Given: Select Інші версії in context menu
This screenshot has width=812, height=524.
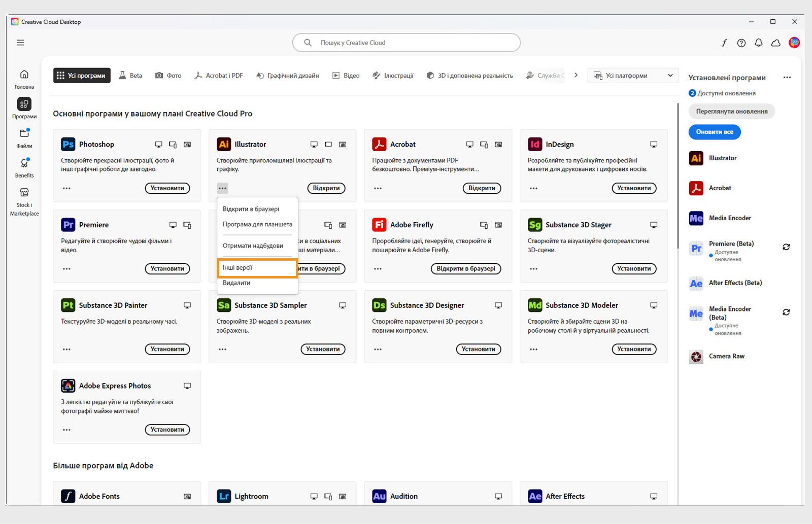Looking at the screenshot, I should click(x=257, y=268).
